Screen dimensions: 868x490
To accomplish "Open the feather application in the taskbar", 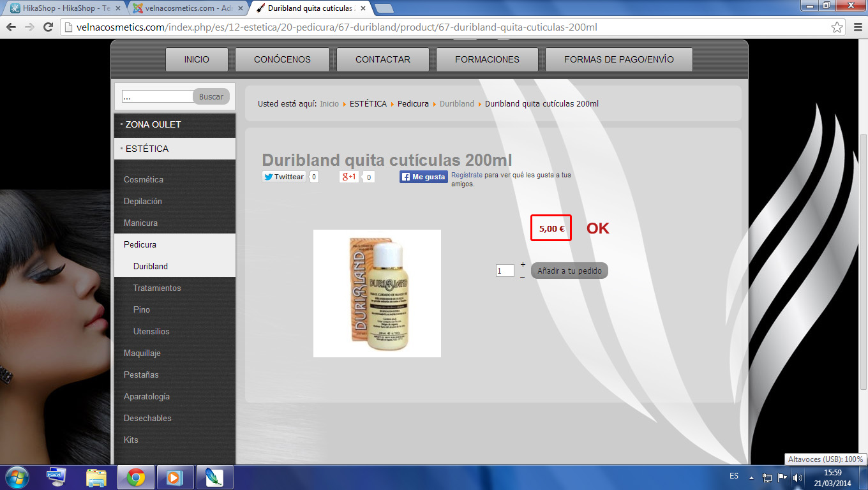I will (215, 477).
